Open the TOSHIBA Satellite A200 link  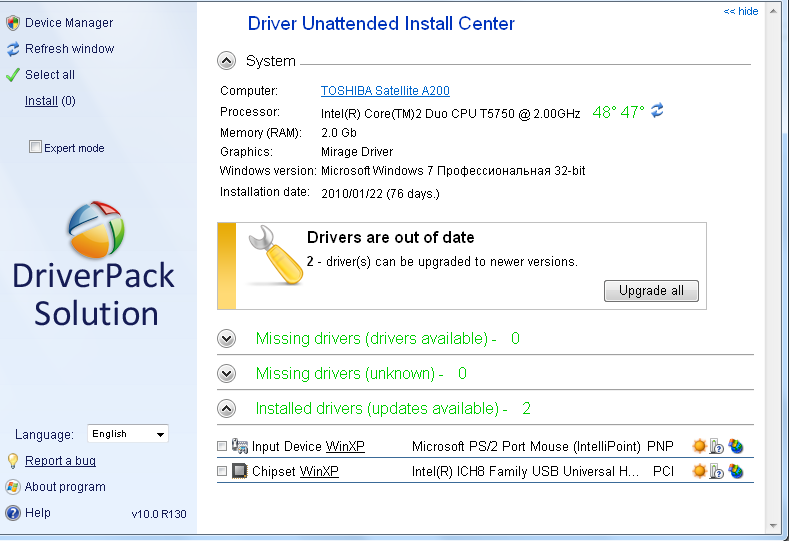click(x=385, y=91)
